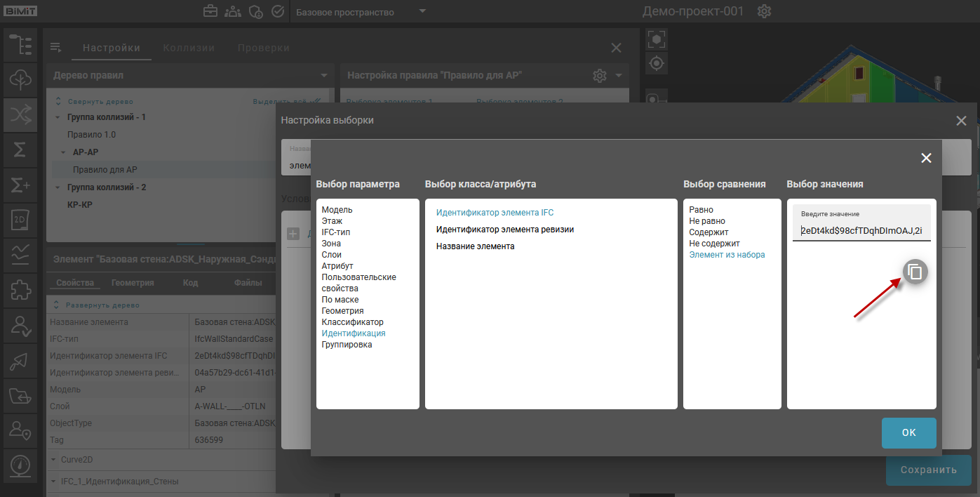Choose Название элемента attribute option
This screenshot has width=980, height=497.
[475, 246]
